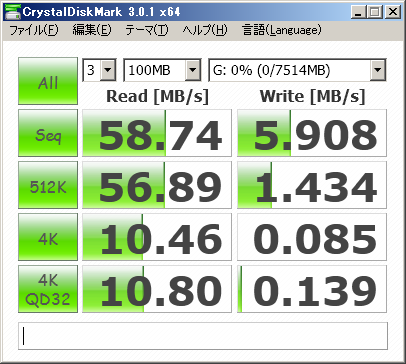Select the 4K write result 0.085

click(312, 237)
